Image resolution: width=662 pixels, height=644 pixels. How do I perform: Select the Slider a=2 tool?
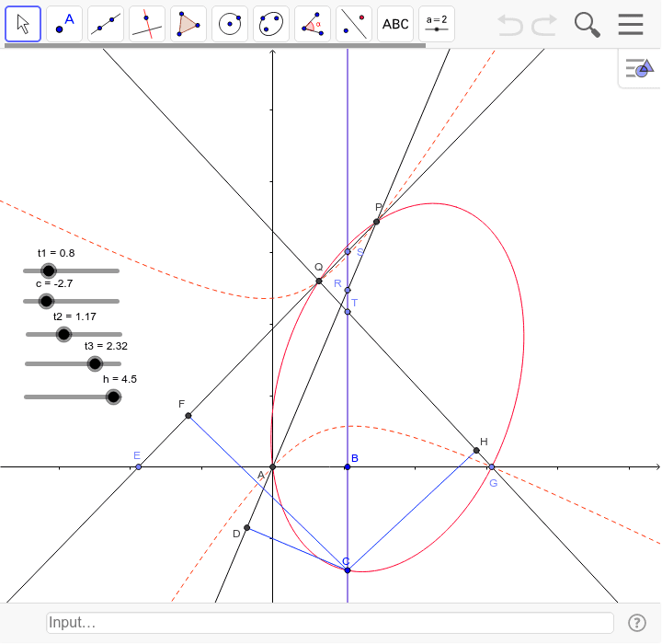coord(437,24)
